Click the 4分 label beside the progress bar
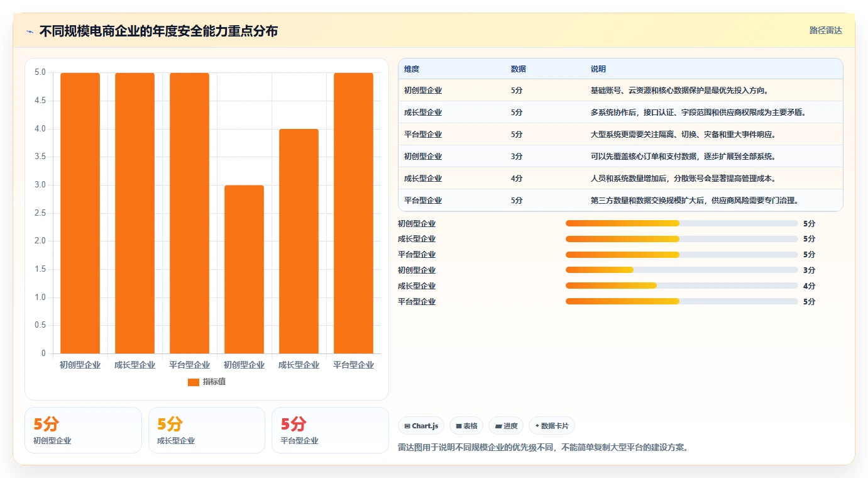The height and width of the screenshot is (478, 868). tap(809, 286)
